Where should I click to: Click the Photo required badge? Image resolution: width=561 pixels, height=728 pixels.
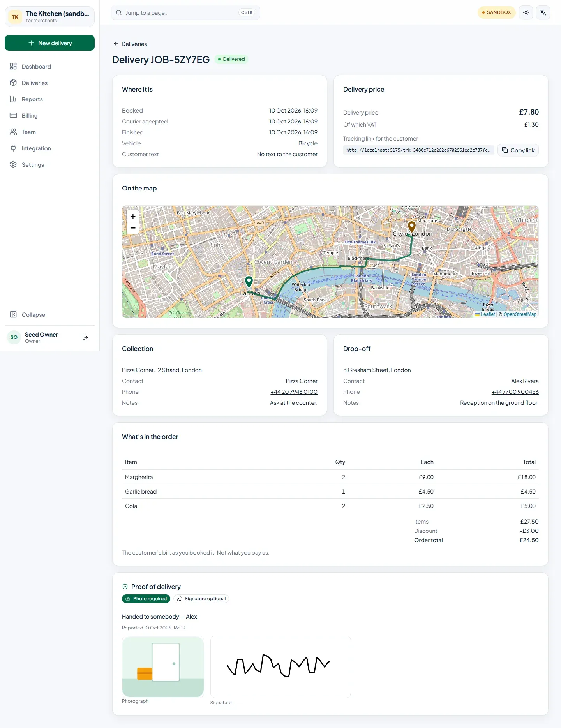point(146,599)
